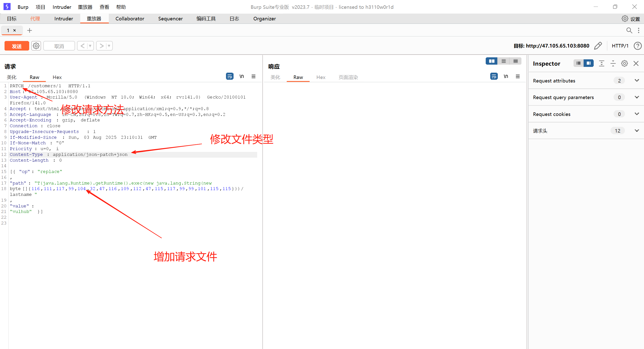The width and height of the screenshot is (644, 349).
Task: Open the back history dropdown arrow
Action: pos(90,46)
